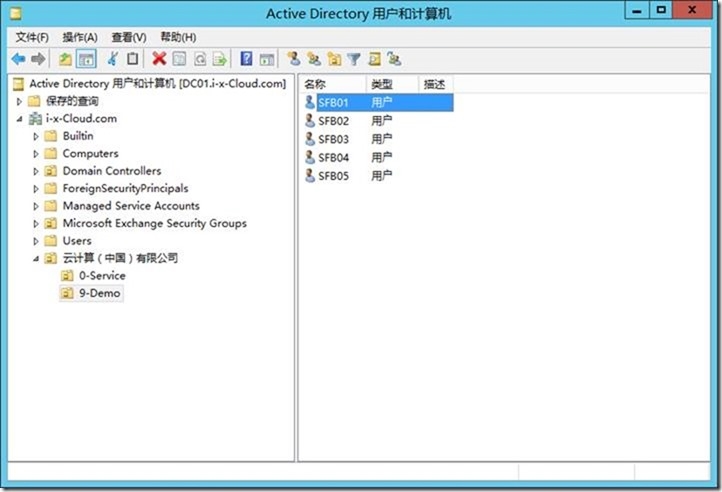This screenshot has height=492, width=722.
Task: Select Microsoft Exchange Security Groups OU
Action: pyautogui.click(x=155, y=223)
